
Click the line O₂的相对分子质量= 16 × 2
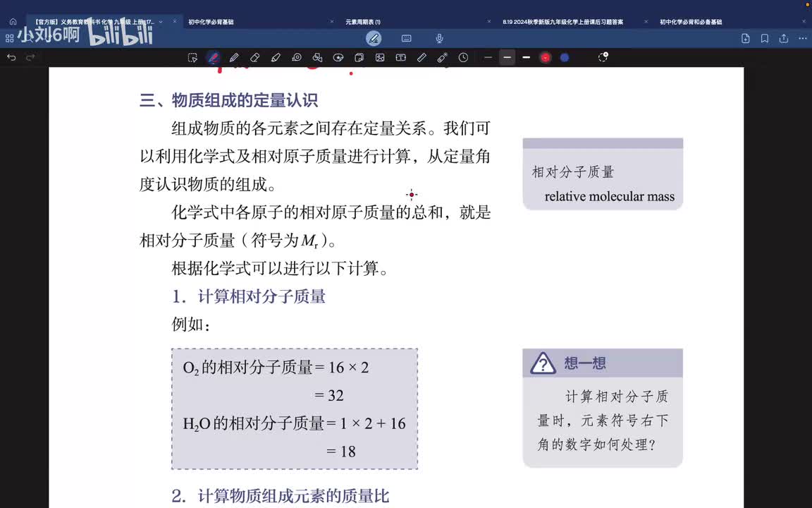tap(276, 368)
